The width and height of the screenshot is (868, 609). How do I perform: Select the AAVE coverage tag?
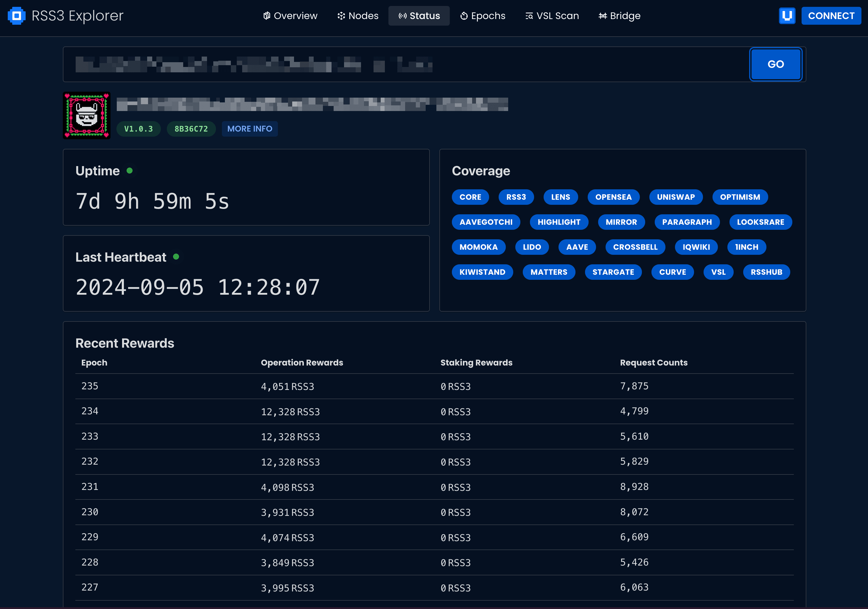tap(577, 247)
